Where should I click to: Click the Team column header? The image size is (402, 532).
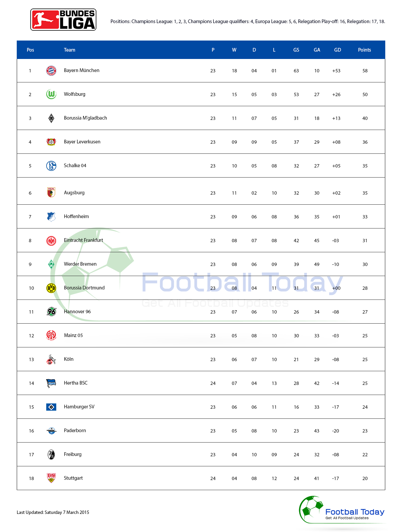click(x=69, y=50)
